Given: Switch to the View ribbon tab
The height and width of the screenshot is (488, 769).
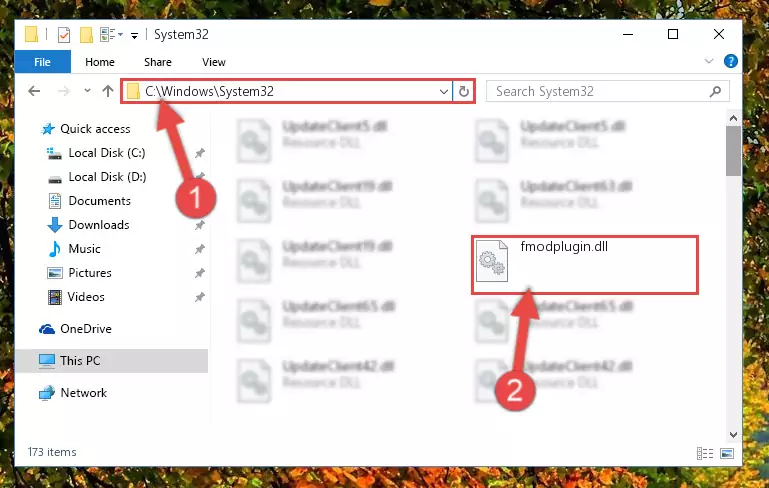Looking at the screenshot, I should pos(214,62).
